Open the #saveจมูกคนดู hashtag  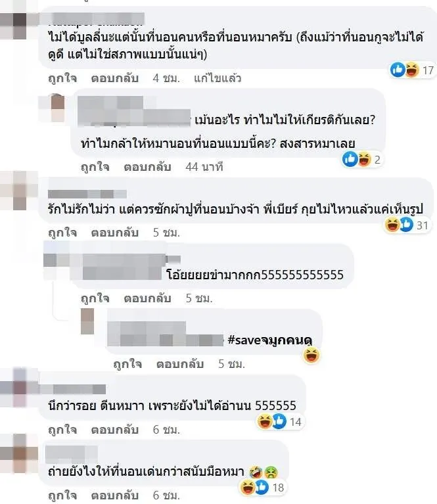pos(270,340)
